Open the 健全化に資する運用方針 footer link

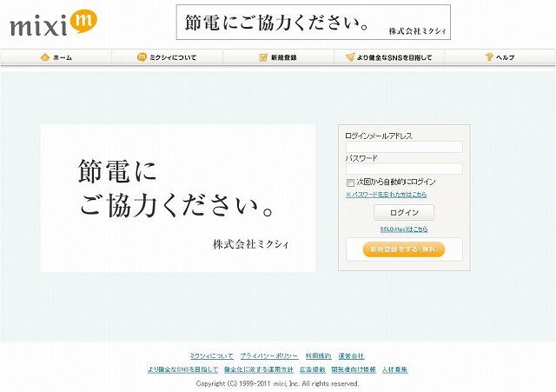coord(259,369)
